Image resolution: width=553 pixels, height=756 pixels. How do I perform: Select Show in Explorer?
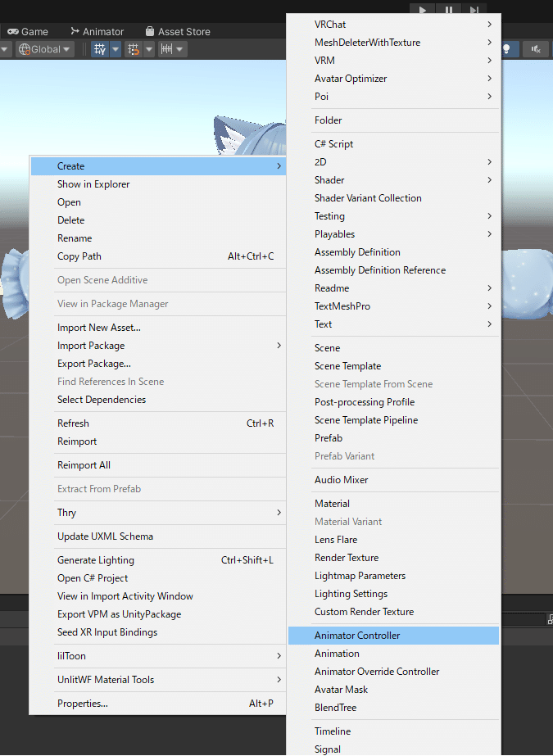tap(159, 184)
